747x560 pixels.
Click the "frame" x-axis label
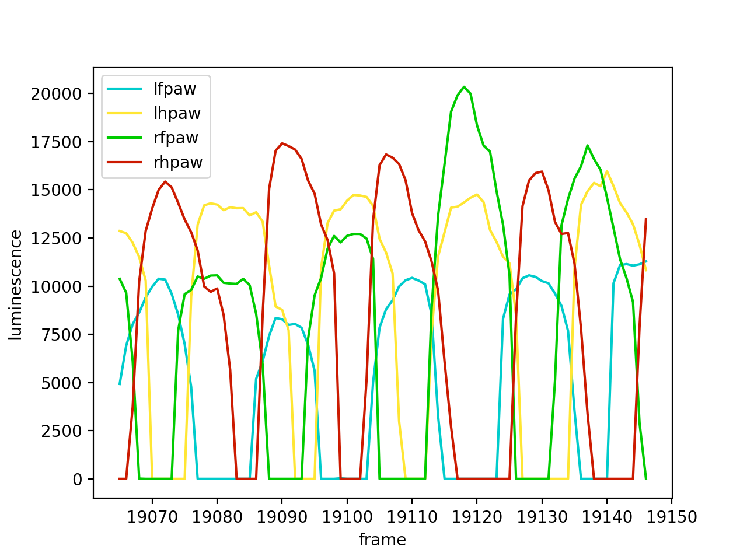point(382,540)
